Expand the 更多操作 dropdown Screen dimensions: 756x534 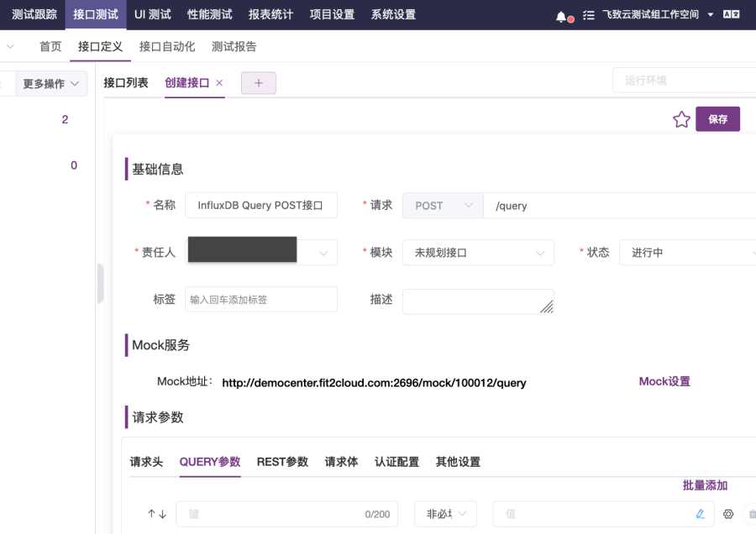50,84
